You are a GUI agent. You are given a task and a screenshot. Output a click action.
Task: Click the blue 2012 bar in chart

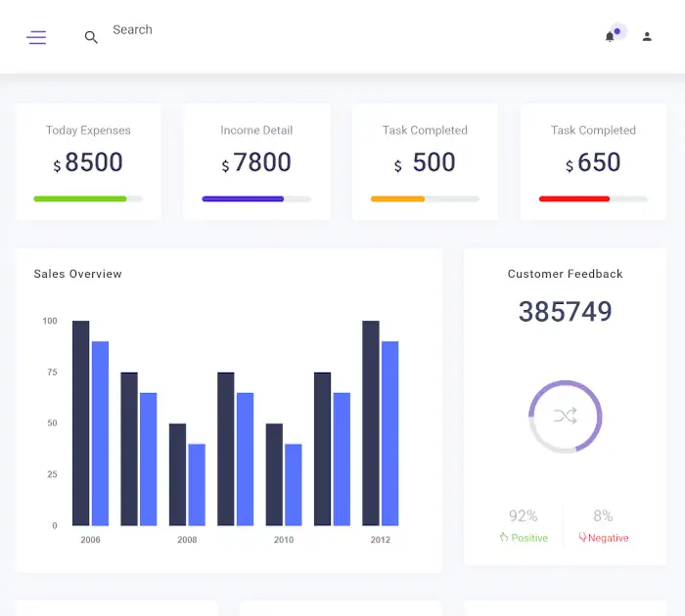pyautogui.click(x=389, y=433)
